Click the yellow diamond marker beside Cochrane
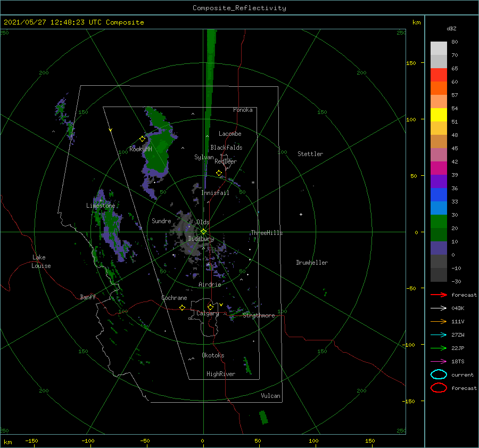Image resolution: width=479 pixels, height=448 pixels. coord(183,308)
